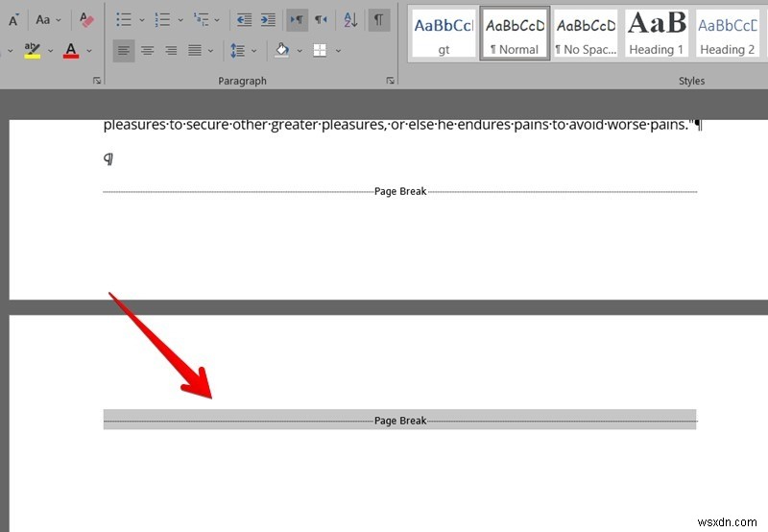
Task: Open the multilevel list dropdown arrow
Action: pyautogui.click(x=217, y=20)
